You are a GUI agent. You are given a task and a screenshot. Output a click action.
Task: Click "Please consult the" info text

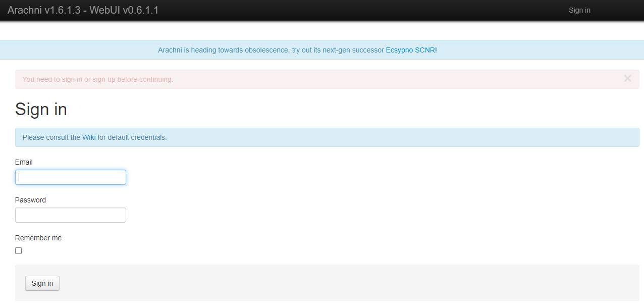[51, 137]
